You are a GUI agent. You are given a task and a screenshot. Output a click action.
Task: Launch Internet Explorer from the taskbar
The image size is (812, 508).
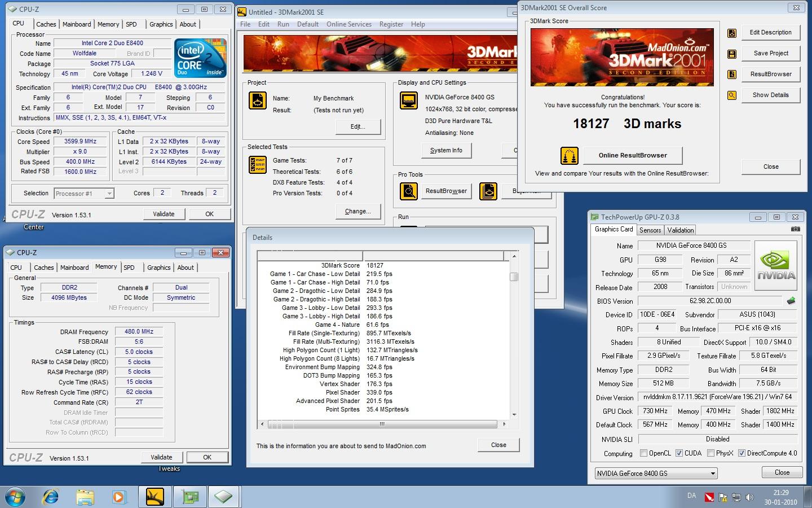(x=51, y=497)
